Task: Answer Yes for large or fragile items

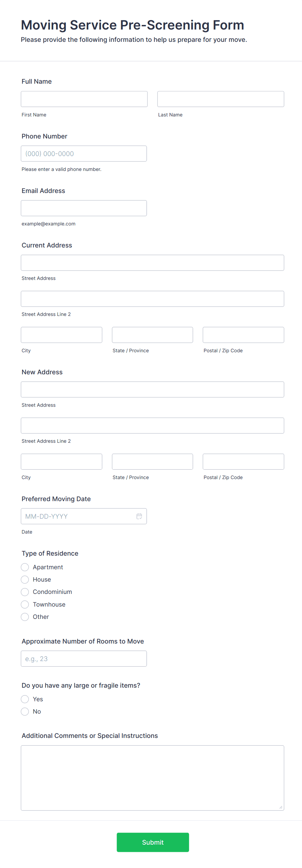Action: pyautogui.click(x=25, y=699)
